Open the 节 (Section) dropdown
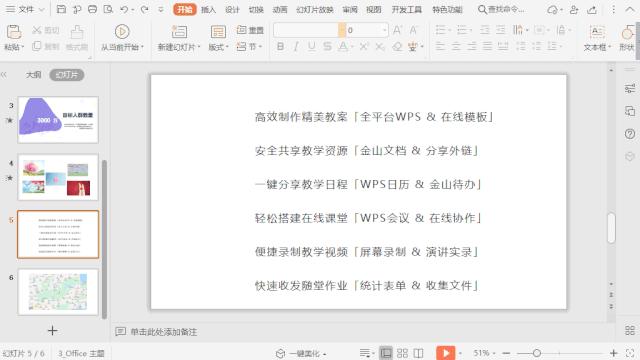The width and height of the screenshot is (640, 360). coord(260,47)
